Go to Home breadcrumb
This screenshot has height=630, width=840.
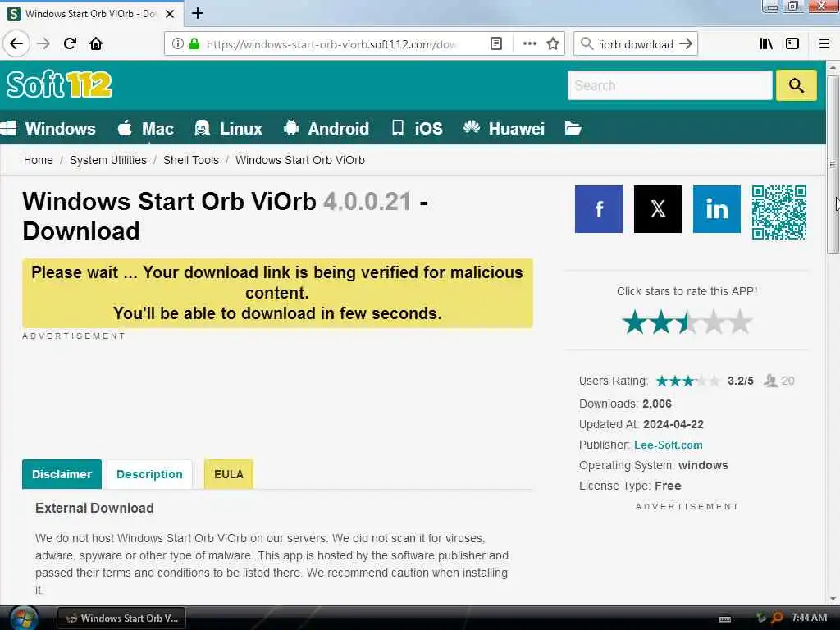[x=38, y=160]
